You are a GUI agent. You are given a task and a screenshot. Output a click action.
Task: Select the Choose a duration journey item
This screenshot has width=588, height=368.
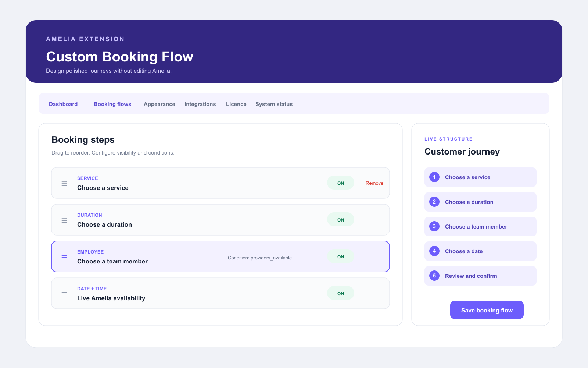(x=480, y=202)
